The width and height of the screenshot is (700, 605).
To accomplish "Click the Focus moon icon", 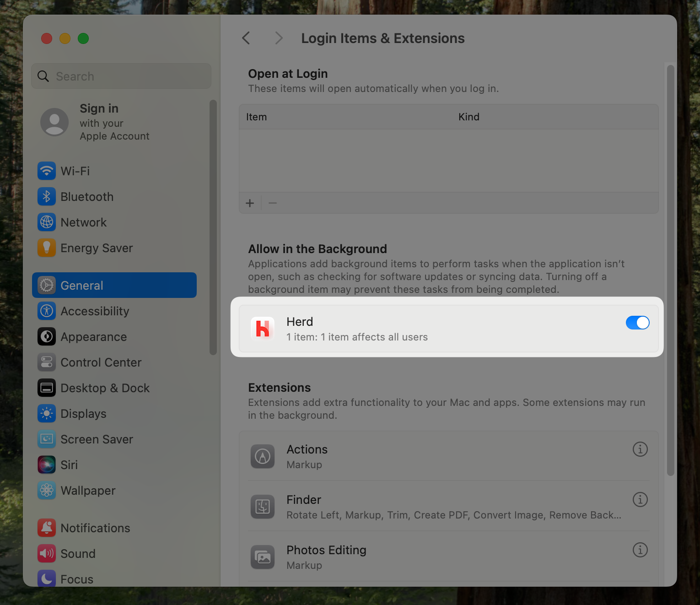I will tap(47, 578).
